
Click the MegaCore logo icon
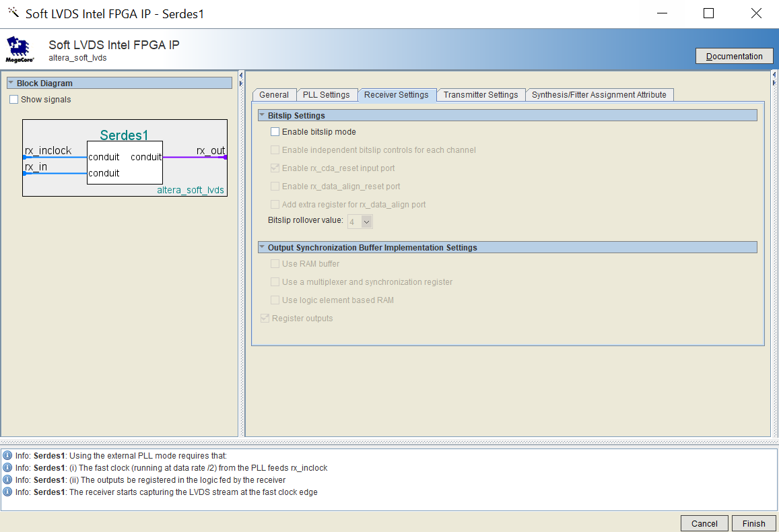(20, 49)
